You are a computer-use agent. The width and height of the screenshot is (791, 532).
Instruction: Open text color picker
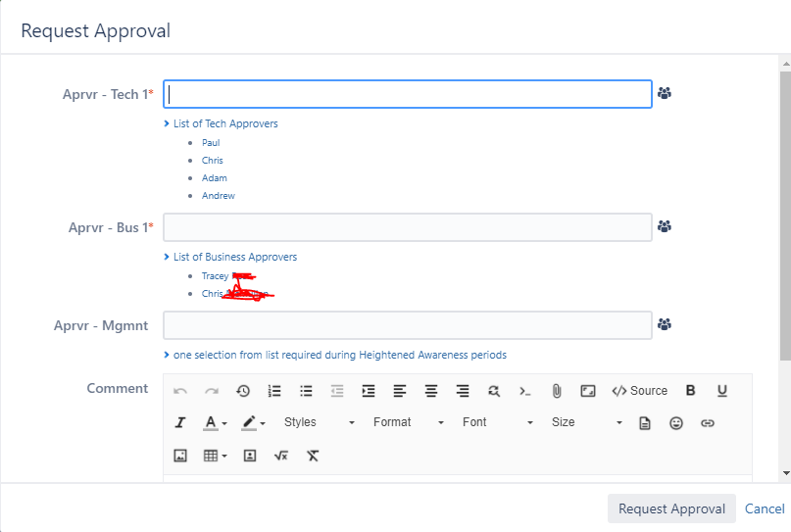click(215, 422)
